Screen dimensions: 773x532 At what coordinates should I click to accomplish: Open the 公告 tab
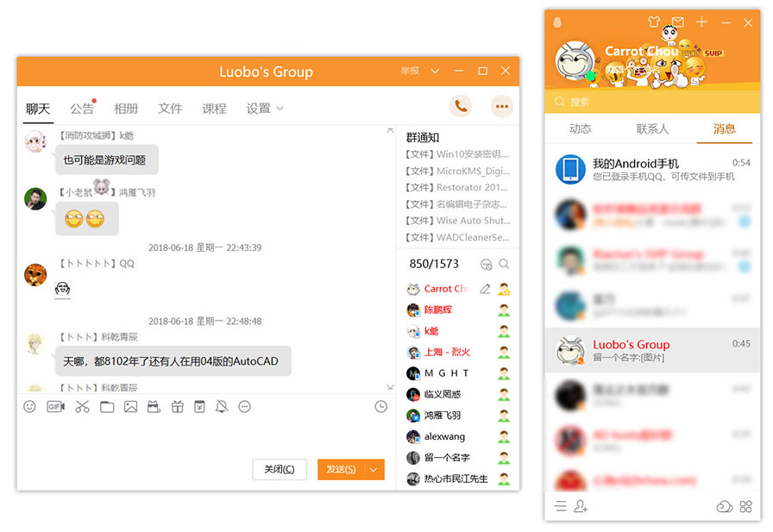82,109
